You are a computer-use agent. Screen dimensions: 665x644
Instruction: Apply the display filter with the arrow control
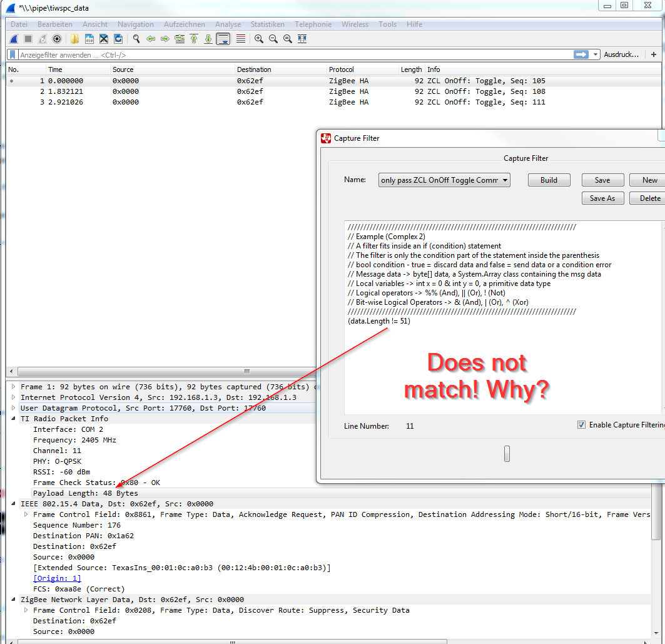582,54
